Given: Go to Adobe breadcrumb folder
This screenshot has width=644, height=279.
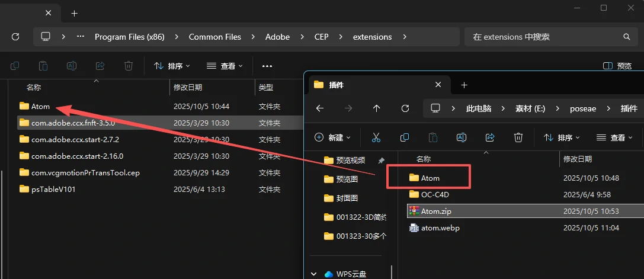Looking at the screenshot, I should (x=277, y=37).
